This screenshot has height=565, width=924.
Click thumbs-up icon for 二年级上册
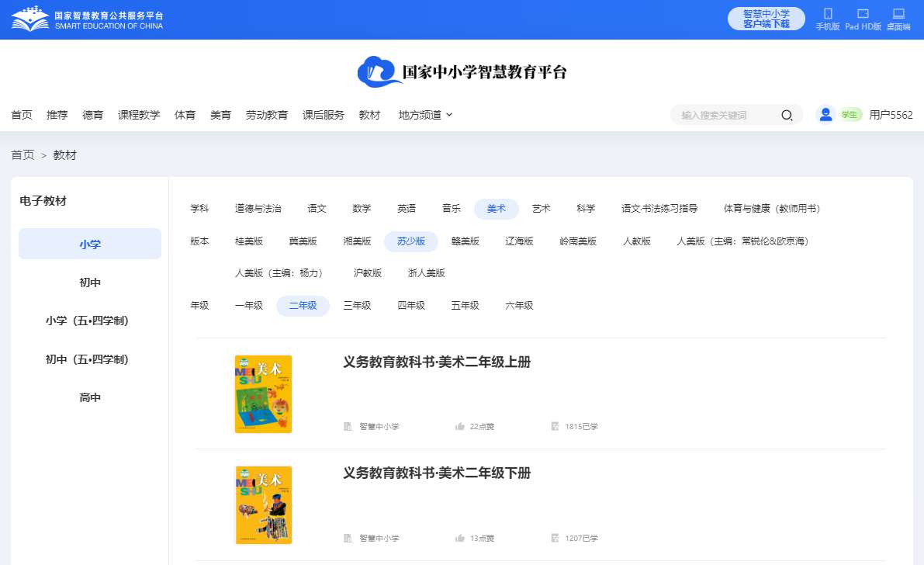pyautogui.click(x=459, y=426)
